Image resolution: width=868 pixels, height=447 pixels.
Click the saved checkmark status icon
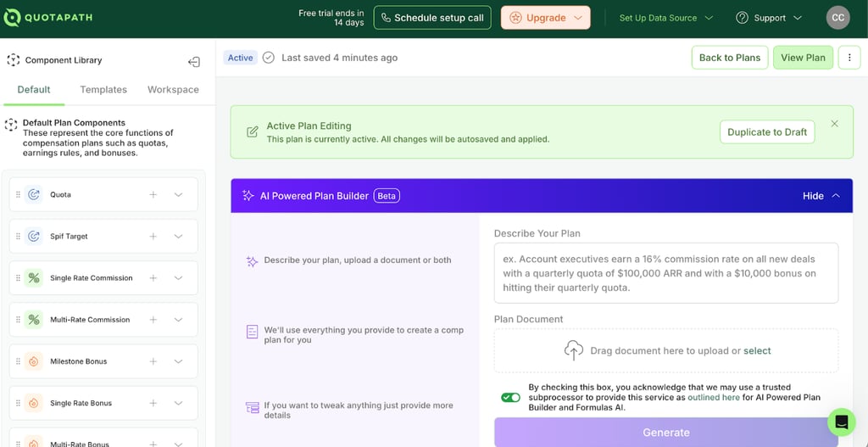(269, 58)
